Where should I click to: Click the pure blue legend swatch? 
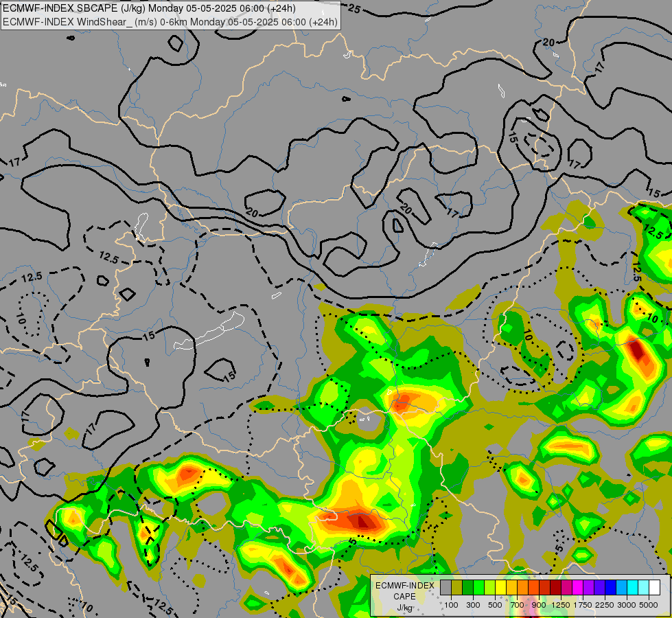coord(611,588)
